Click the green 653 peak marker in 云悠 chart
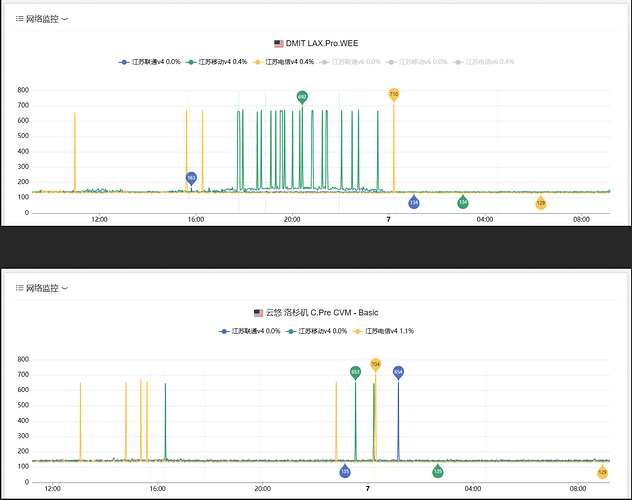This screenshot has width=632, height=500. click(x=355, y=372)
